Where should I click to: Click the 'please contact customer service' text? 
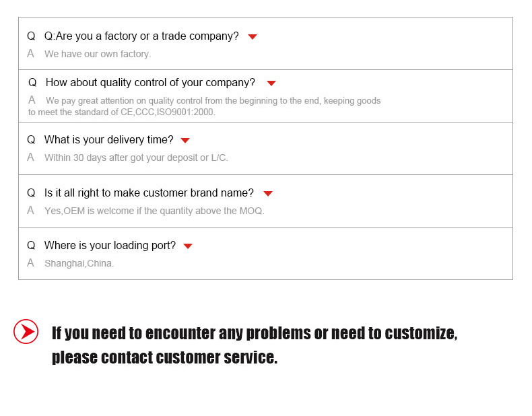coord(164,357)
